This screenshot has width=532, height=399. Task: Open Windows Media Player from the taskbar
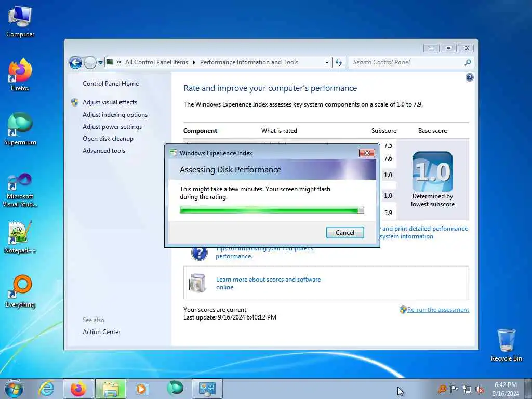pos(141,389)
